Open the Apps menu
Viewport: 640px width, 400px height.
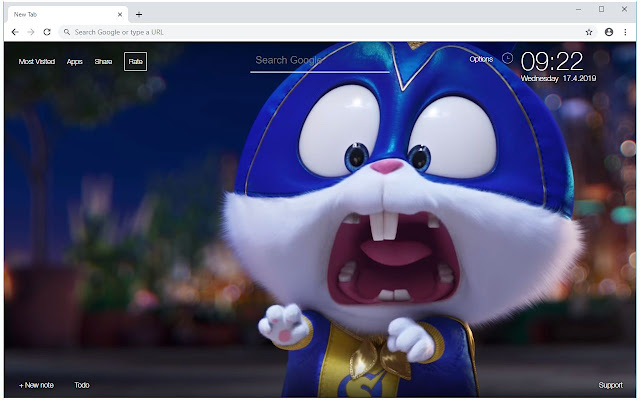pyautogui.click(x=75, y=62)
